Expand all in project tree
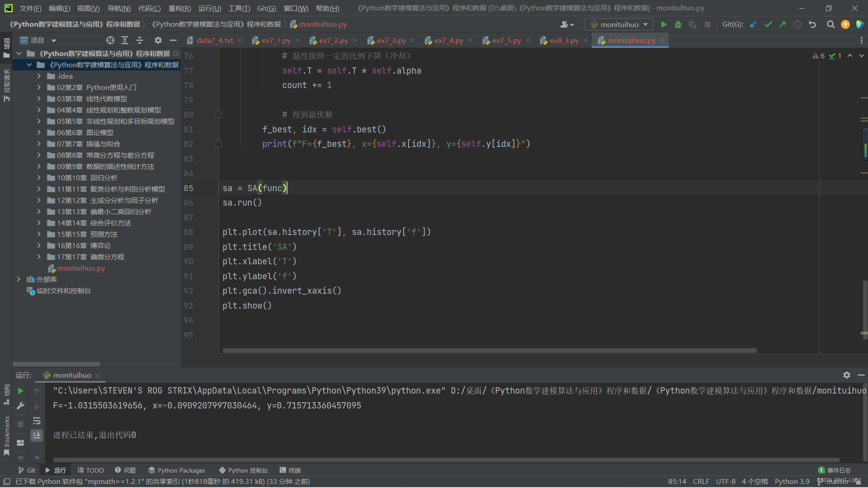This screenshot has height=488, width=868. point(125,40)
